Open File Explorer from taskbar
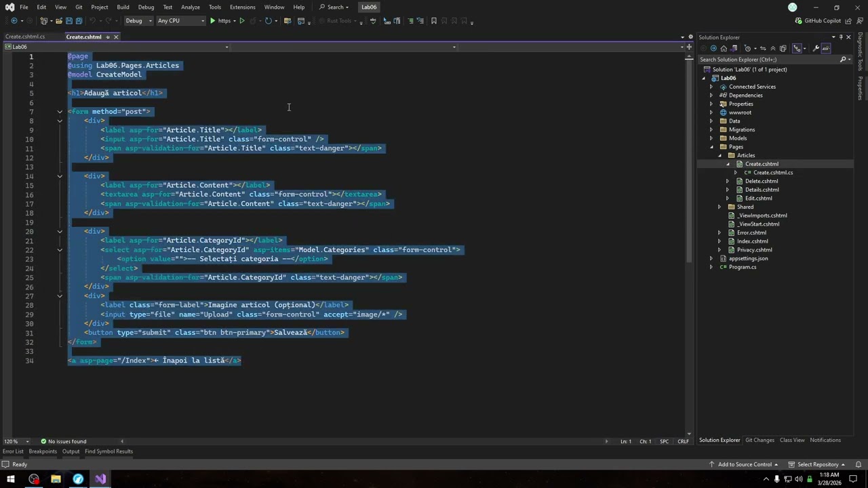868x488 pixels. point(56,479)
